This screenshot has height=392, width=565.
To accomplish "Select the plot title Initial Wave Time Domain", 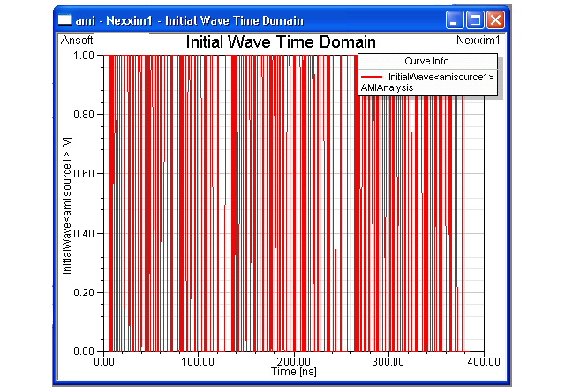I will pyautogui.click(x=281, y=42).
